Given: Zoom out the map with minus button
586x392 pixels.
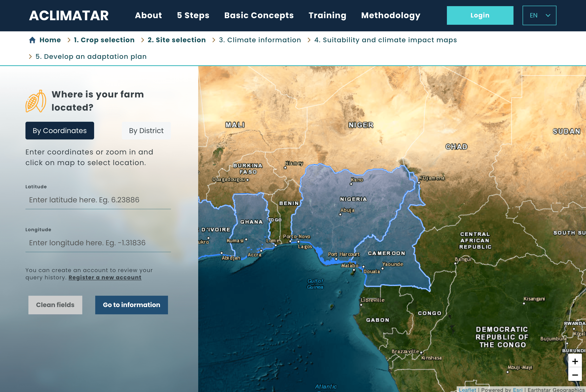Looking at the screenshot, I should pyautogui.click(x=575, y=375).
